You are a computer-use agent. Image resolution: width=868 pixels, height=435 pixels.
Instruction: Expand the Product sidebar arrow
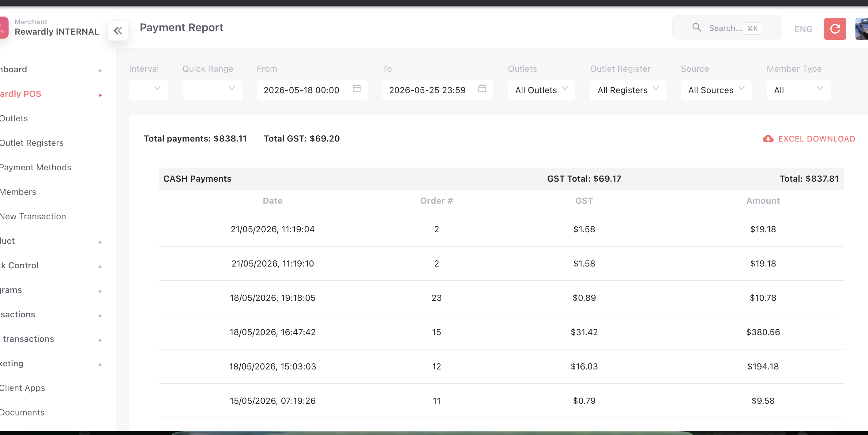pos(100,242)
